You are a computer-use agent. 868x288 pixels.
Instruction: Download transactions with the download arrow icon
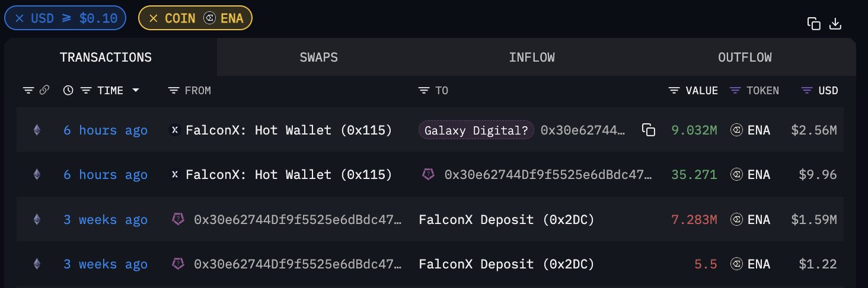click(x=835, y=24)
